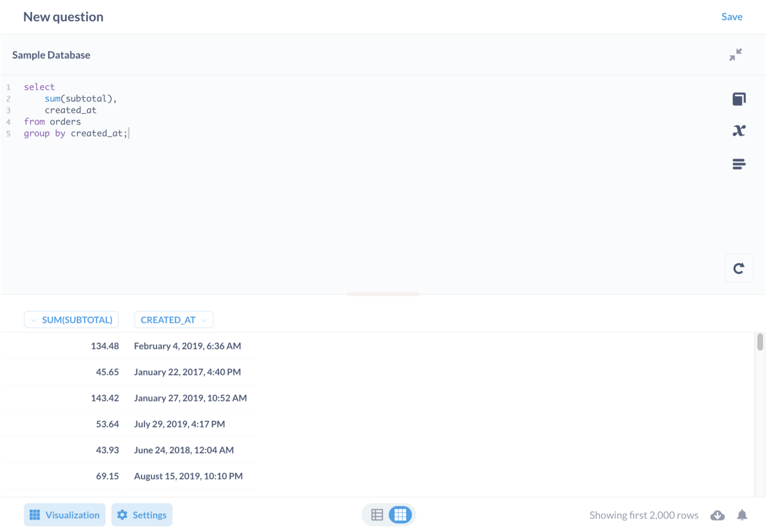766x532 pixels.
Task: Open the data reference book panel
Action: (x=739, y=98)
